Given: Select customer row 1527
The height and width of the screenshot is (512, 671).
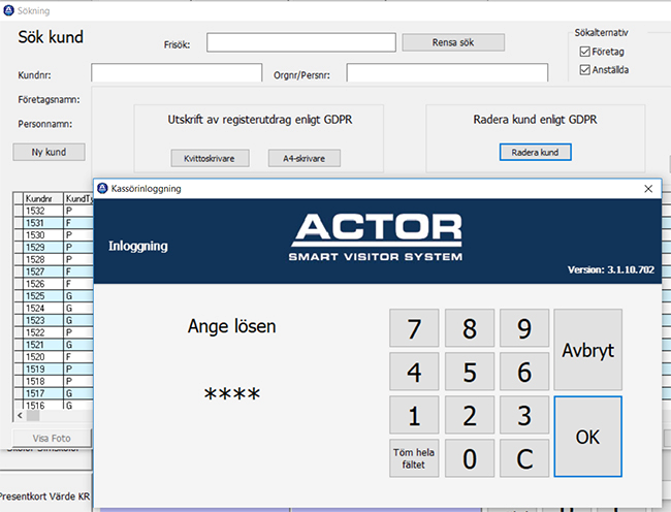Looking at the screenshot, I should pyautogui.click(x=53, y=271).
